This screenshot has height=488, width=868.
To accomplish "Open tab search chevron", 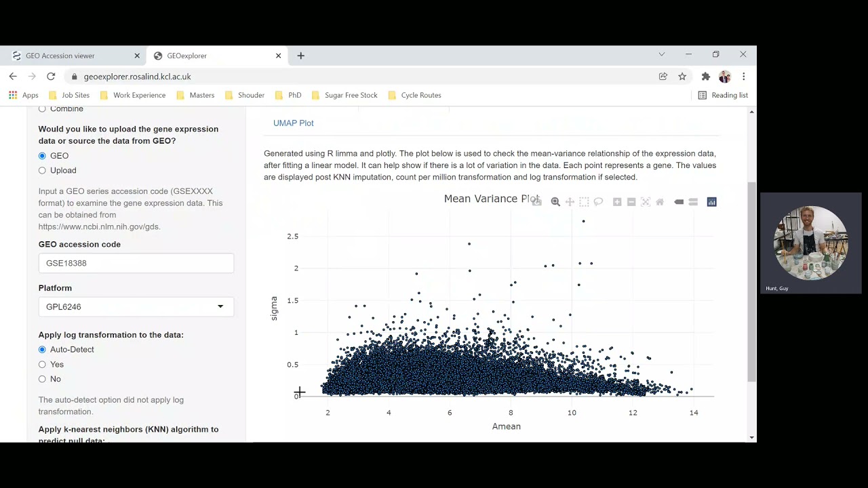I will point(662,54).
